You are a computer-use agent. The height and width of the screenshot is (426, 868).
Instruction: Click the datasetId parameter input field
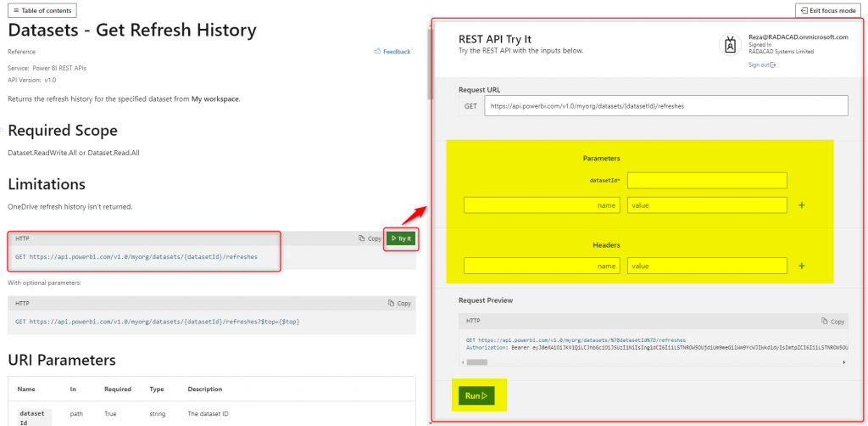707,181
